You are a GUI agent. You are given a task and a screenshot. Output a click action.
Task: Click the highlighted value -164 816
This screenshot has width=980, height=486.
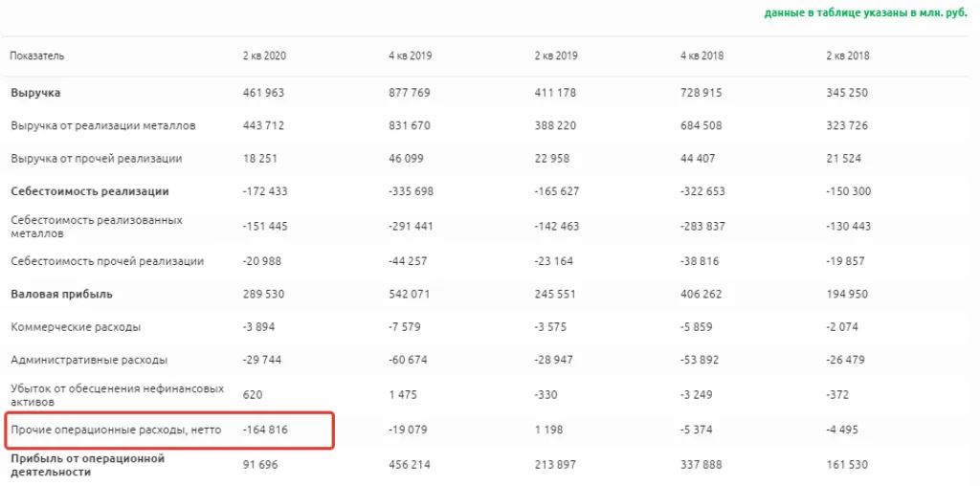[x=265, y=431]
